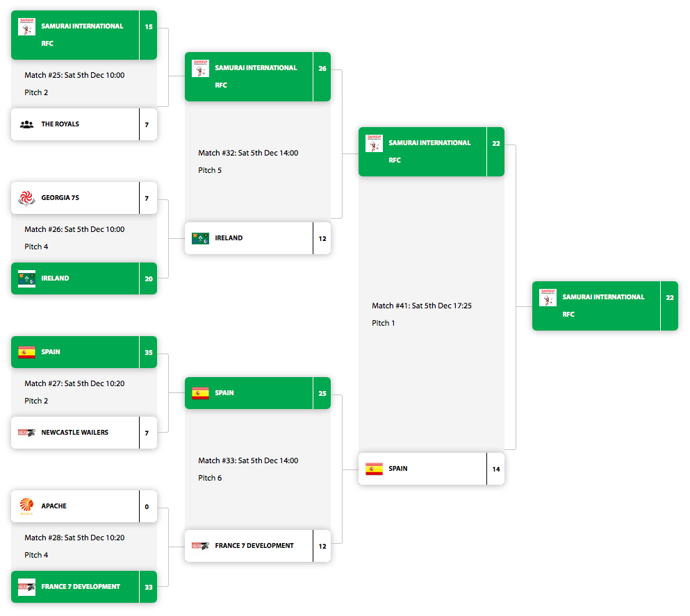Open Match #41 final details
This screenshot has width=690, height=616.
pyautogui.click(x=422, y=306)
